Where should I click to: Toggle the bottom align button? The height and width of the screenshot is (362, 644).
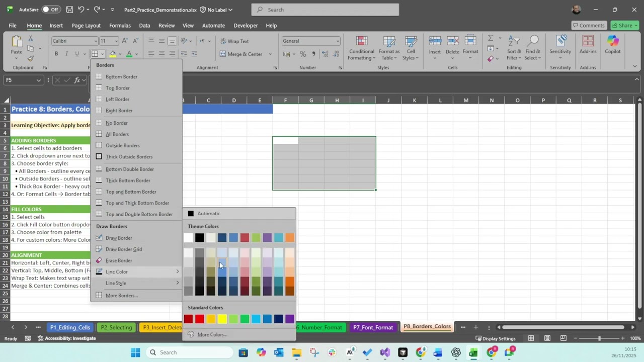(x=172, y=41)
